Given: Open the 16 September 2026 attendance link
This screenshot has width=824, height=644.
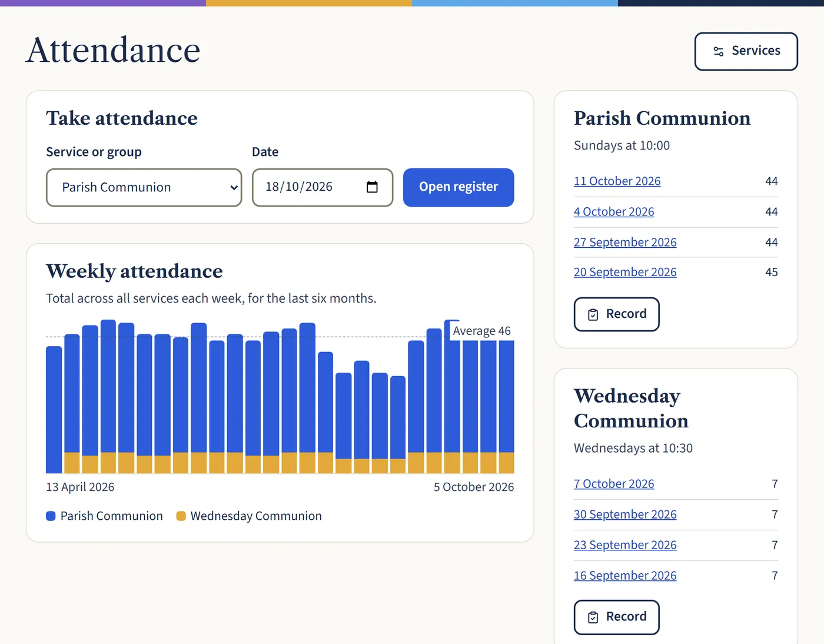Looking at the screenshot, I should 625,576.
